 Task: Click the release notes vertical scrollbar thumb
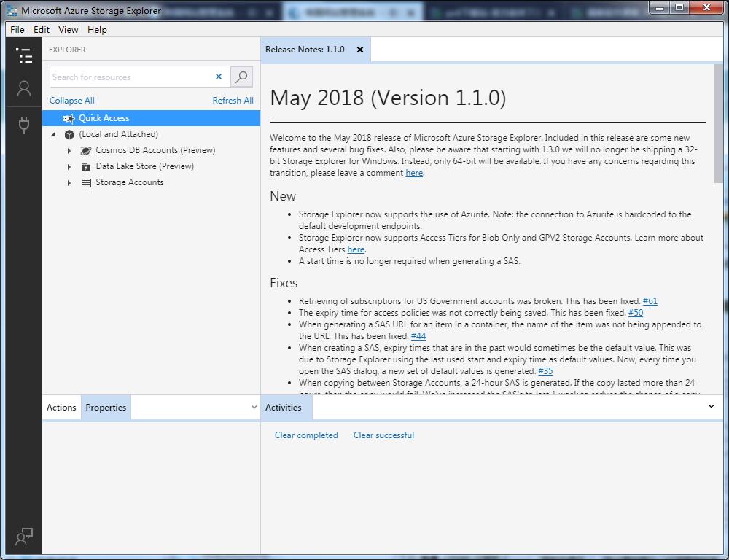[719, 123]
